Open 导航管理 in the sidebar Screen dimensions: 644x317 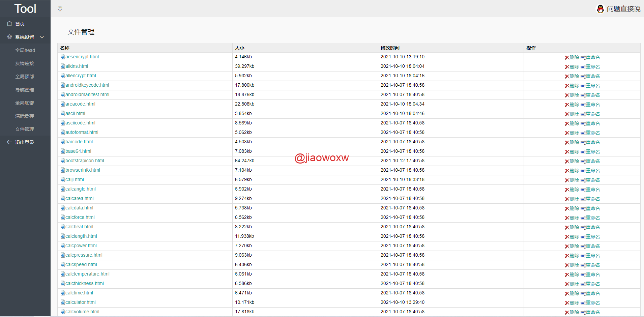[x=25, y=90]
